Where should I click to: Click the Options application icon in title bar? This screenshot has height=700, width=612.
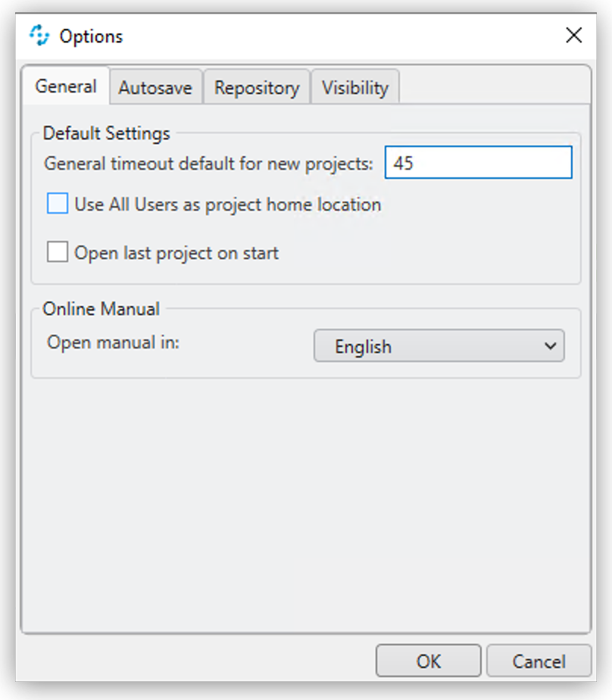point(40,35)
